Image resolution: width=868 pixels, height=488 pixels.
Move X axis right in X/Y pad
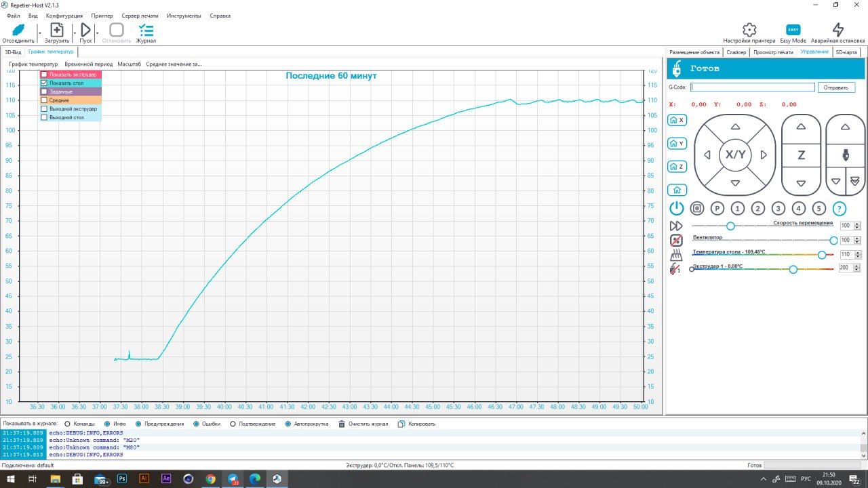(764, 155)
